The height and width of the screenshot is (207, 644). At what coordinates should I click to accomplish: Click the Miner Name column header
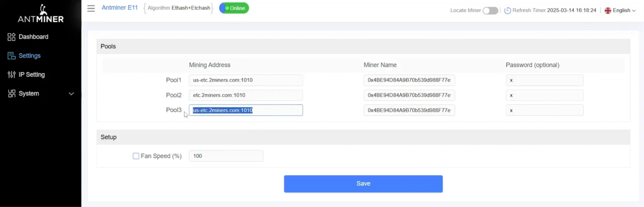380,65
